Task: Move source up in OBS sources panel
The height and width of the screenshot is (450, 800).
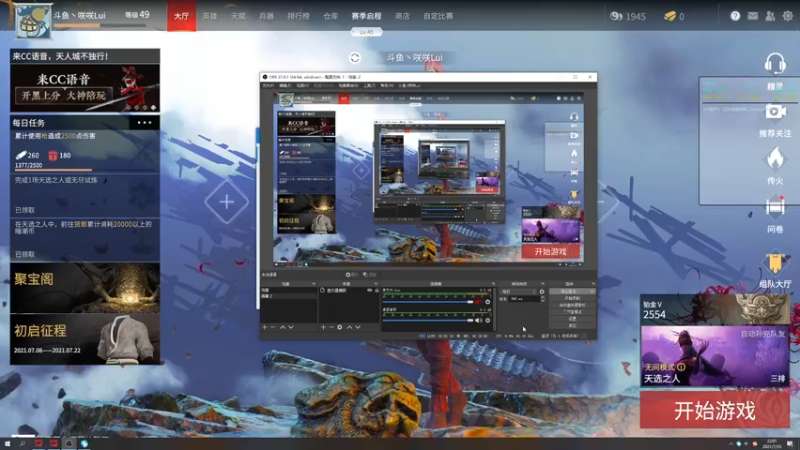Action: point(349,327)
